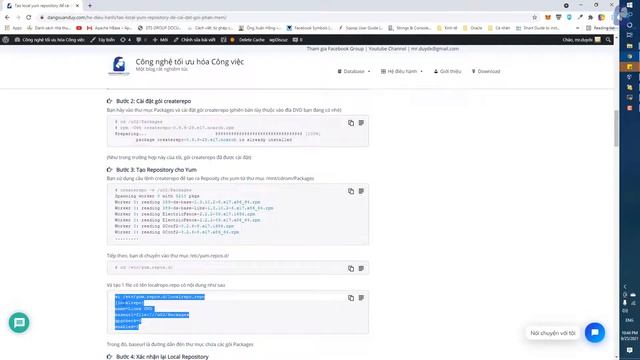Copy the Bước 3 createrepo output code
The image size is (640, 360).
coord(351,191)
